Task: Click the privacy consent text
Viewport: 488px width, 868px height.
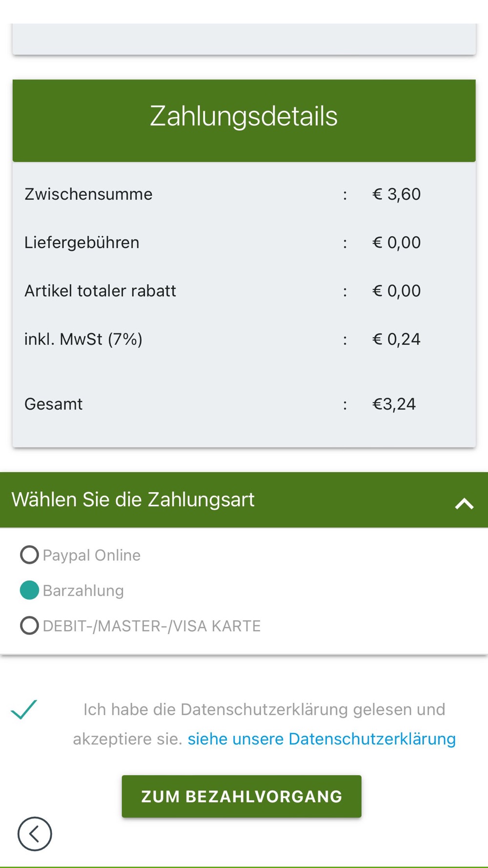Action: (264, 724)
